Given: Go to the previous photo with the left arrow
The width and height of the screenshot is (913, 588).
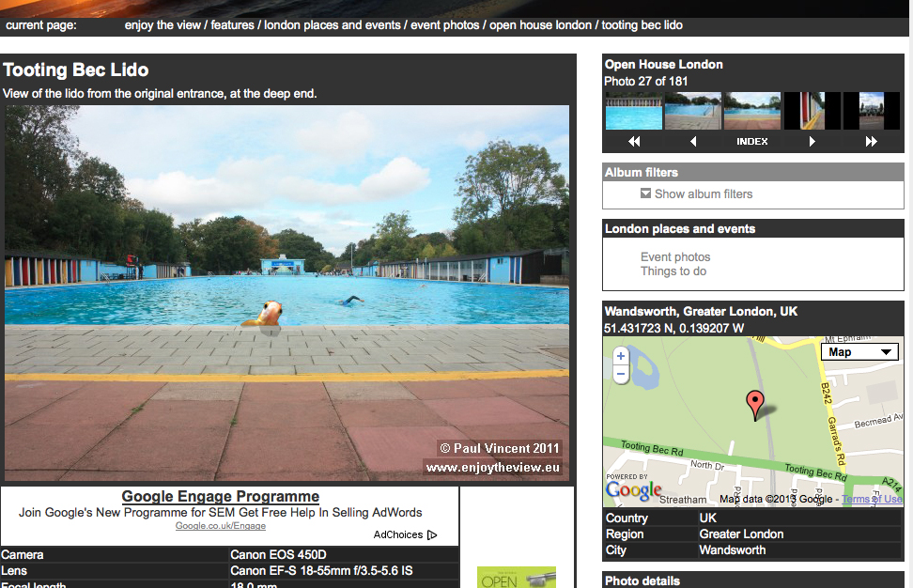Looking at the screenshot, I should 693,142.
